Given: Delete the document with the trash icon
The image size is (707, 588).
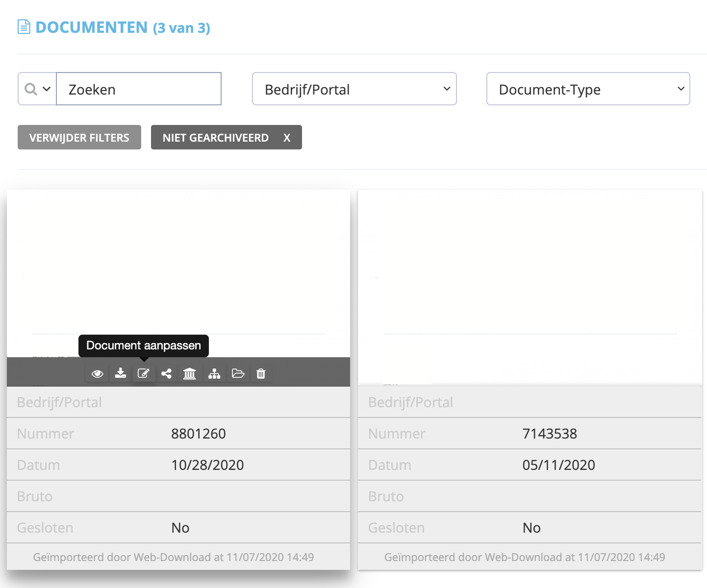Looking at the screenshot, I should pos(261,374).
